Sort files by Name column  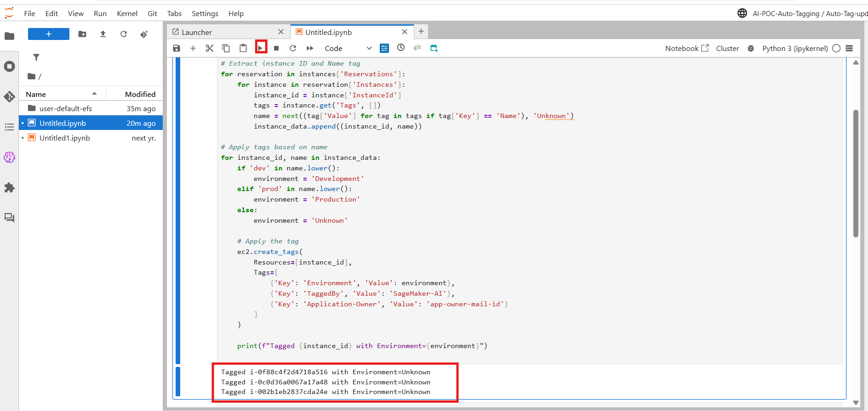(62, 94)
